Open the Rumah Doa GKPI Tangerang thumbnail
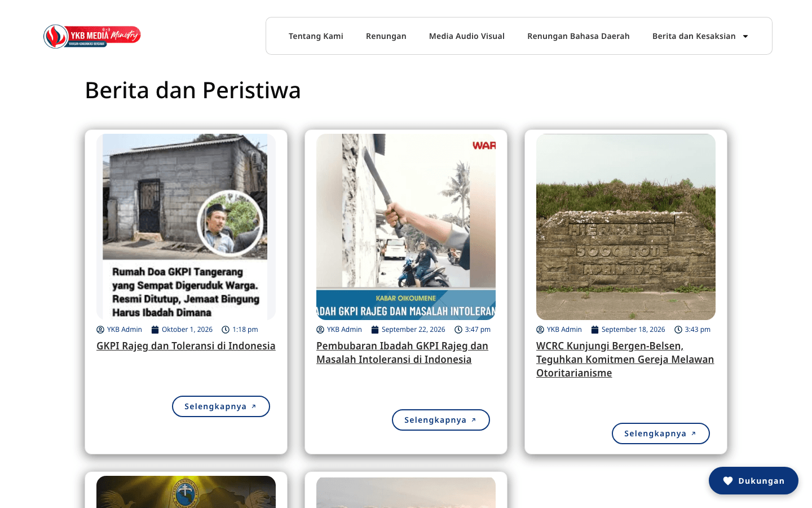This screenshot has height=508, width=812. click(186, 227)
